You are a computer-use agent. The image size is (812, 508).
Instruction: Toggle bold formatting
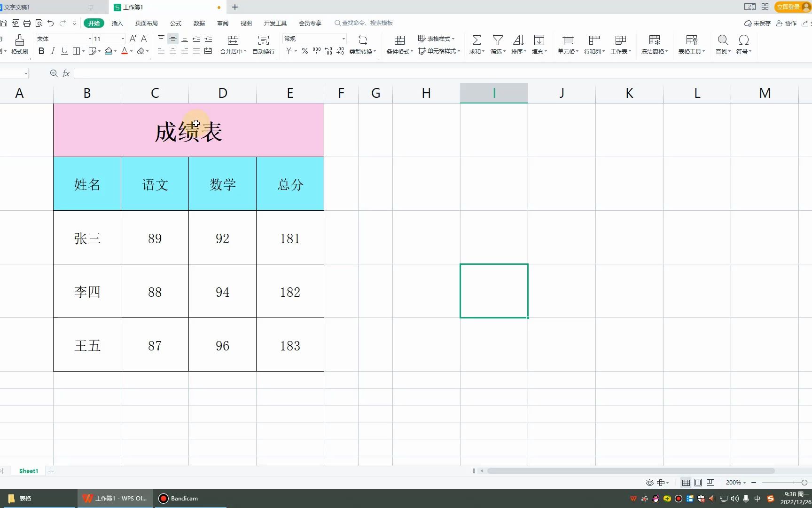point(41,51)
